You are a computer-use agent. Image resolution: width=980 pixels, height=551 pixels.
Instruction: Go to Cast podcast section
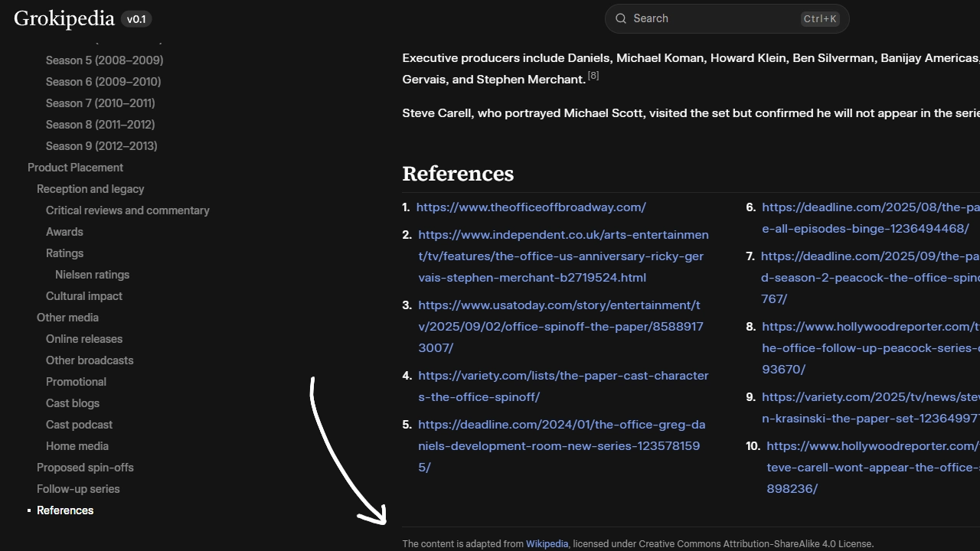pyautogui.click(x=79, y=425)
